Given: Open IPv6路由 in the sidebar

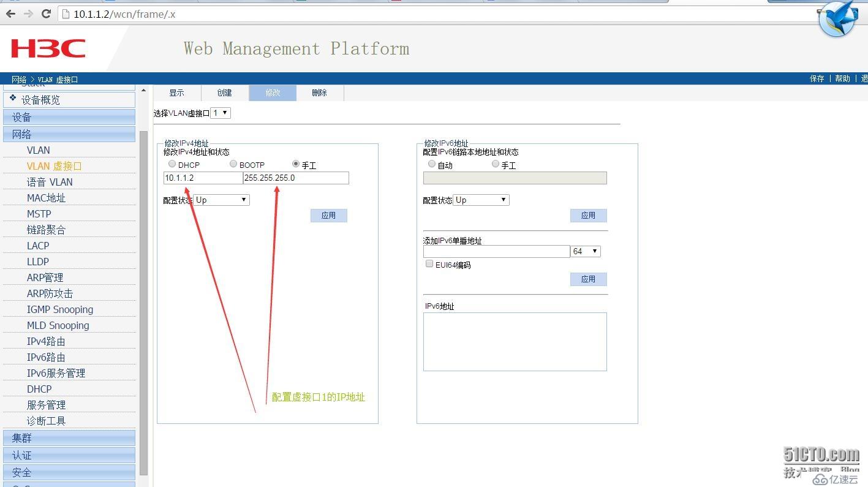Looking at the screenshot, I should [x=46, y=357].
